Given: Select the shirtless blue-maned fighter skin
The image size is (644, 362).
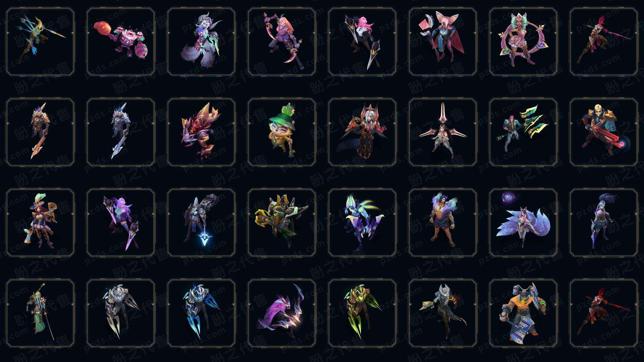Looking at the screenshot, I should coord(443,223).
